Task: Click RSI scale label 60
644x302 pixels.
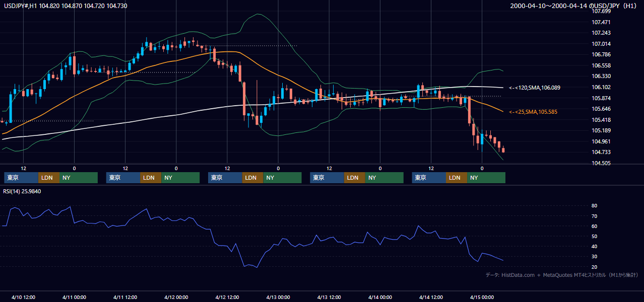Action: 595,226
